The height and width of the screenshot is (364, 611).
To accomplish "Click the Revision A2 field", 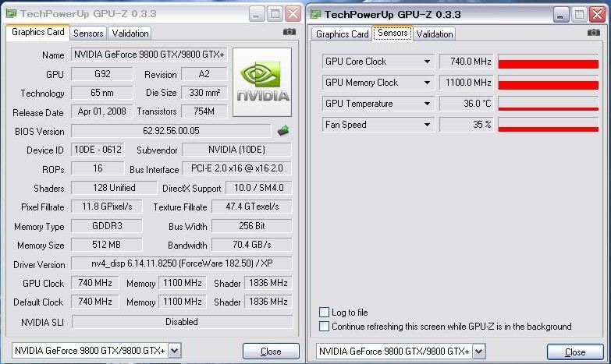I will point(204,74).
